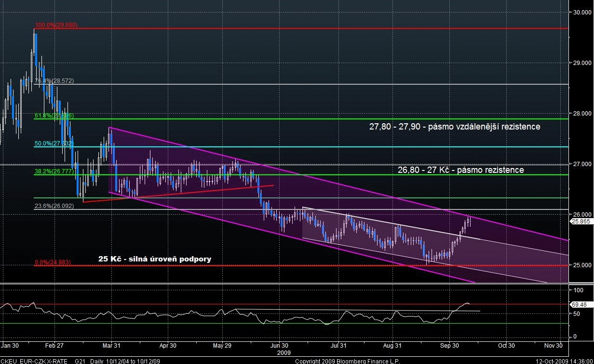
Task: Click the 69.46 RSI value tag
Action: (579, 305)
